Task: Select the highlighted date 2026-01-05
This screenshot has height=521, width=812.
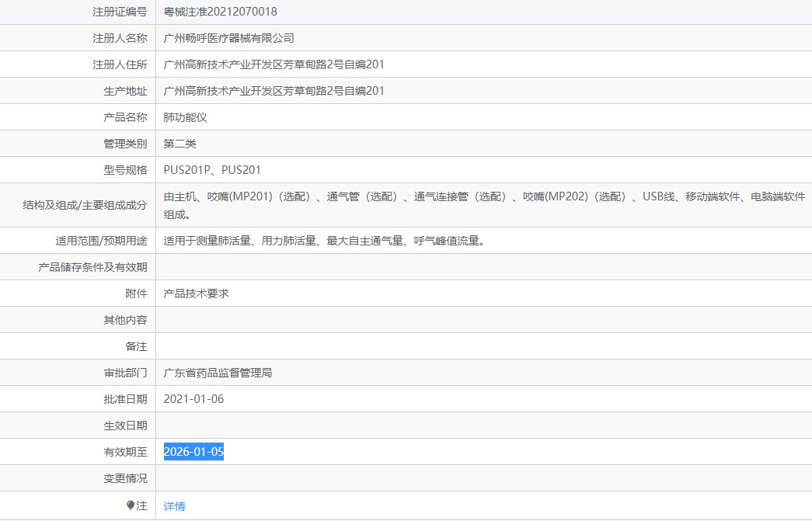Action: pos(193,452)
